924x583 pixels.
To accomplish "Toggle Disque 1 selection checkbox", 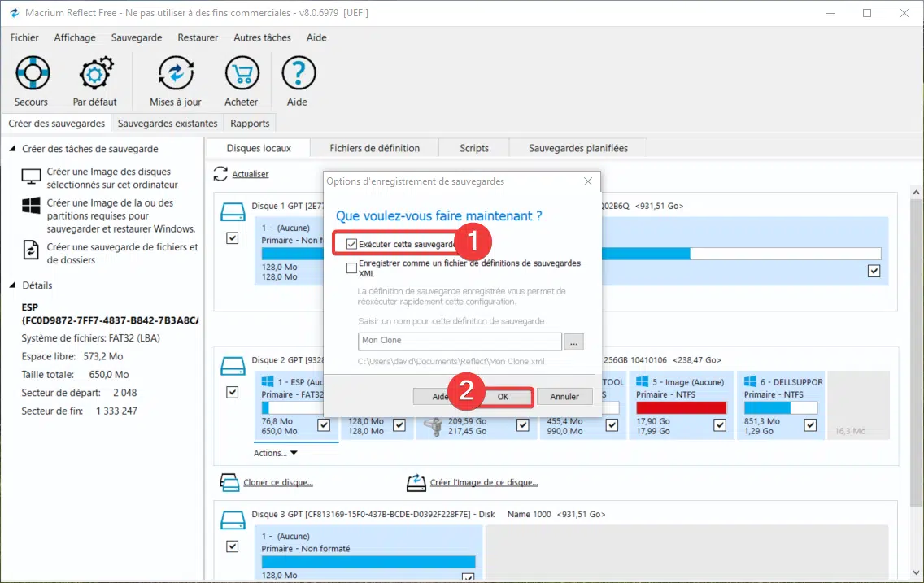I will coord(232,238).
